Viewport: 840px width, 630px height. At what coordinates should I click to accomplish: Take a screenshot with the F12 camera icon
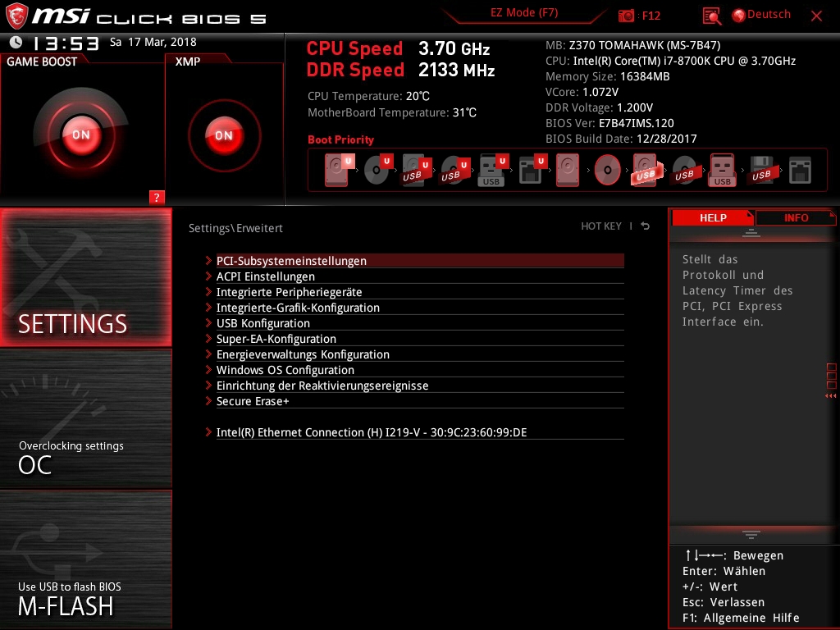(626, 16)
